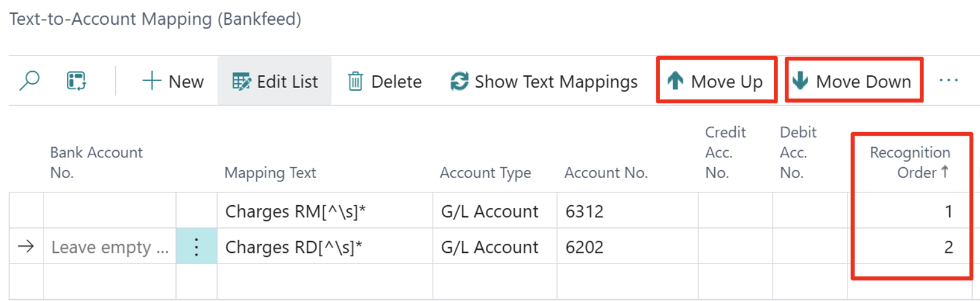Click the Credit Acc. No. column header
The width and height of the screenshot is (980, 301).
[726, 153]
